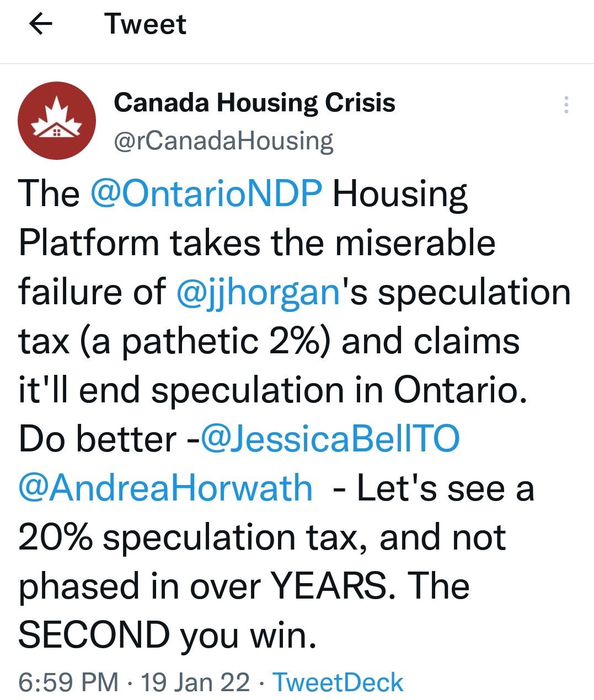Visit the @jjhorgan profile mention
This screenshot has width=594, height=700.
(x=258, y=292)
